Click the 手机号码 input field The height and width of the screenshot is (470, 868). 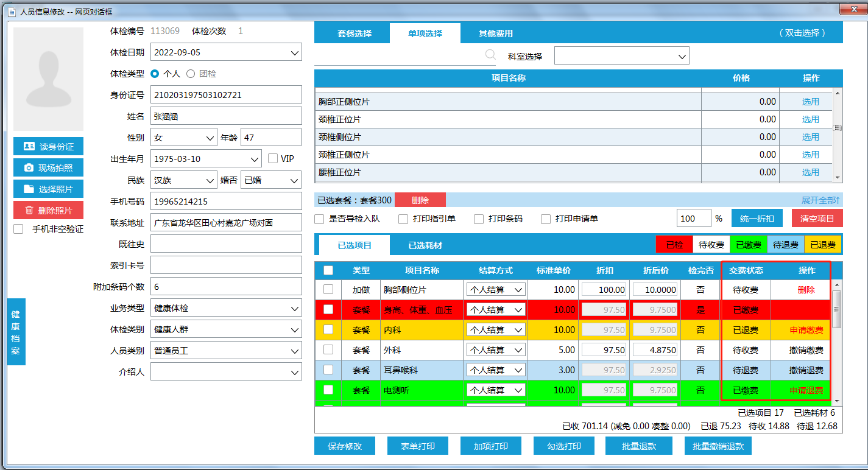[226, 202]
